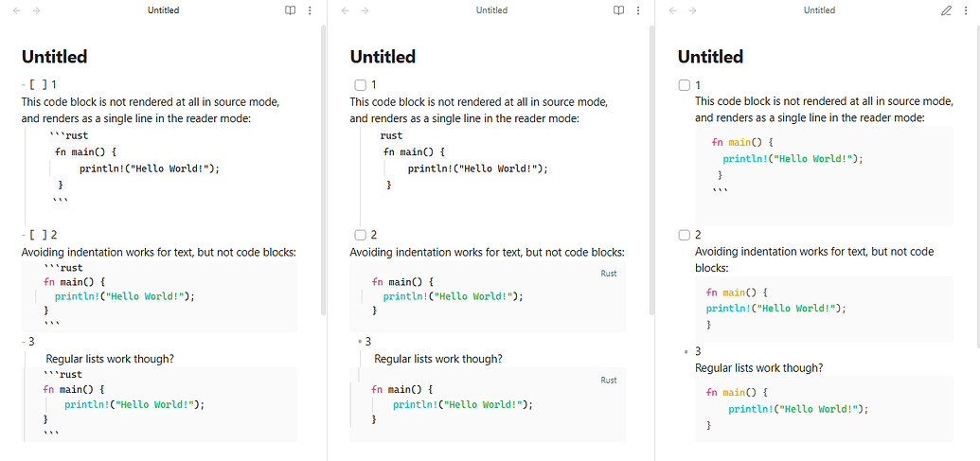Click the large Untitled heading in left pane
The height and width of the screenshot is (461, 980).
pos(54,57)
